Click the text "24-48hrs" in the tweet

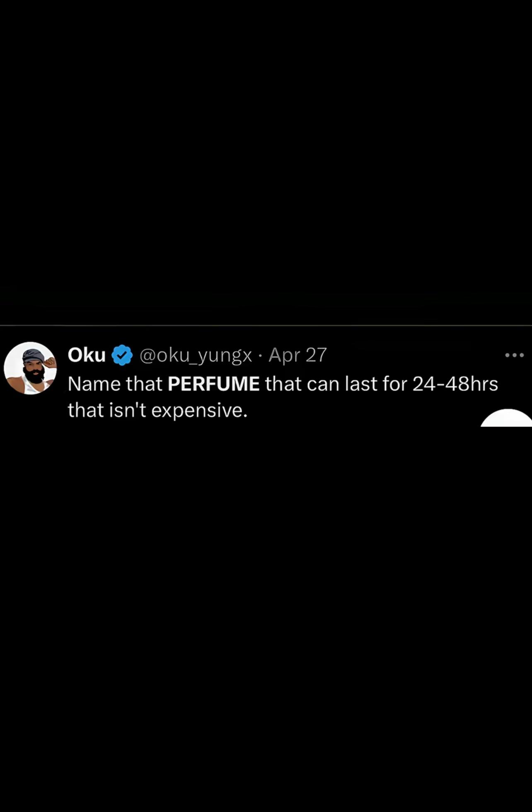coord(455,384)
